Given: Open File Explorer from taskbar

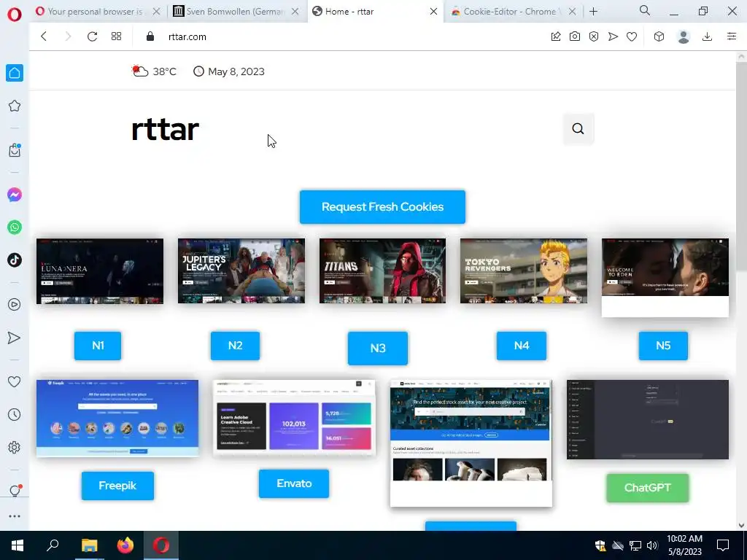Looking at the screenshot, I should click(x=89, y=545).
